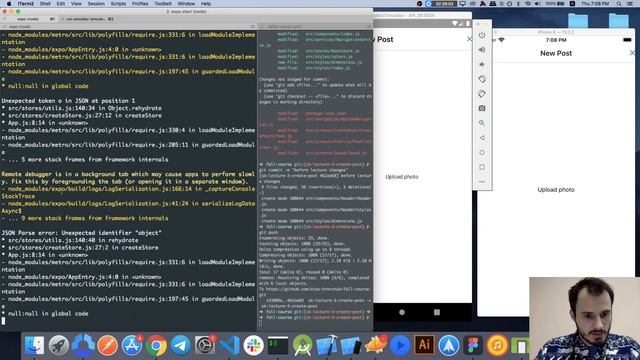Open System Preferences from the dock
This screenshot has width=640, height=360.
[205, 345]
